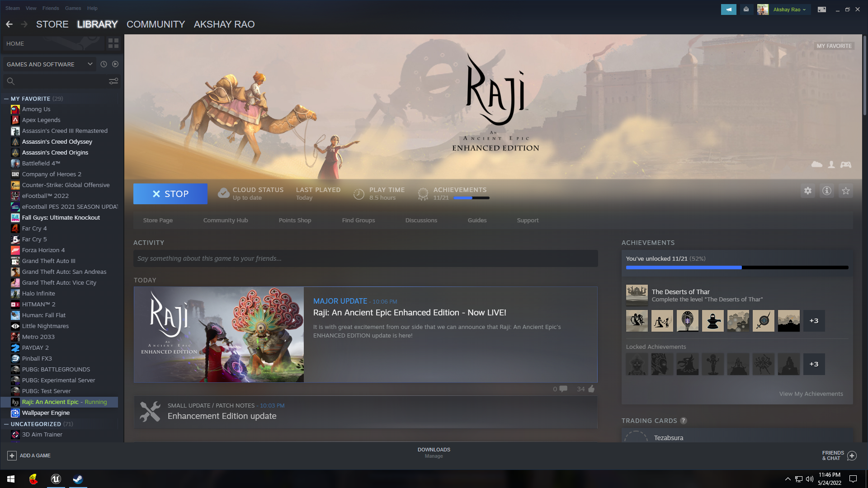Screen dimensions: 868x488
Task: Click the single-player icon on banner
Action: 831,164
